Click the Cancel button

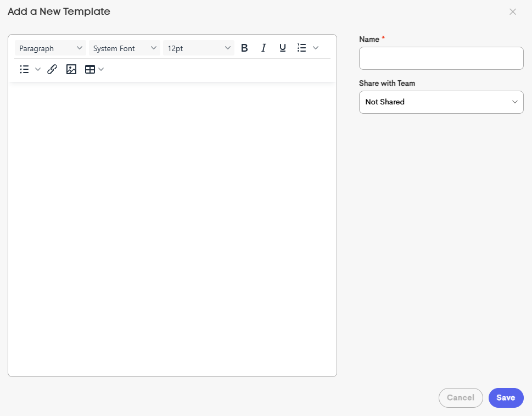coord(461,398)
